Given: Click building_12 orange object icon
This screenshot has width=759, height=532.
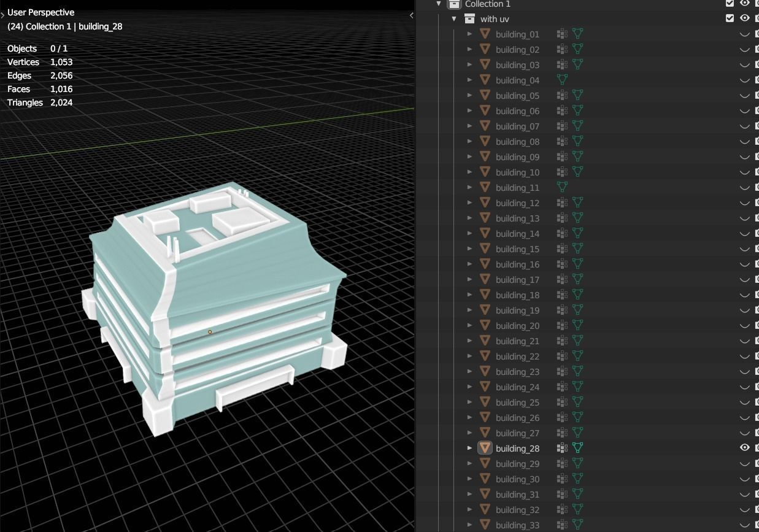Looking at the screenshot, I should [485, 202].
